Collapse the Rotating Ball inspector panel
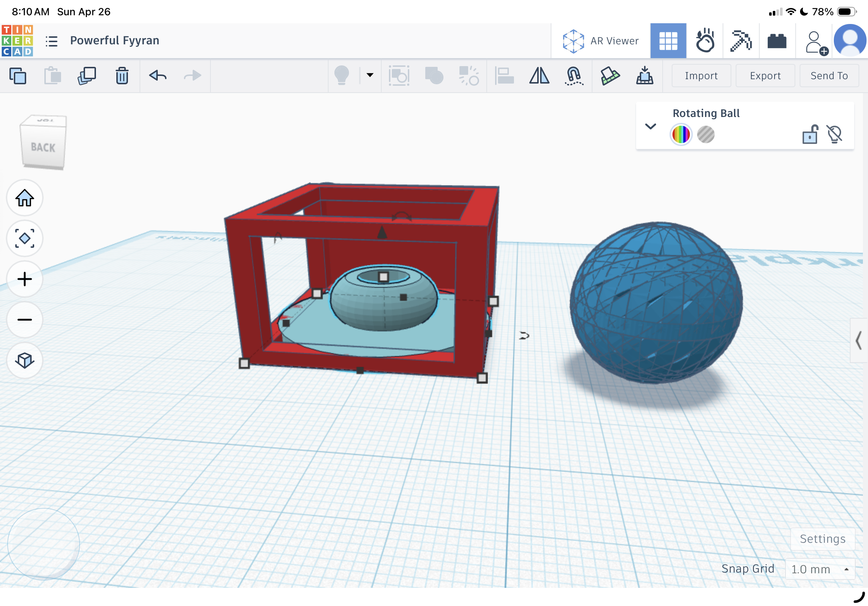This screenshot has width=868, height=606. [650, 126]
